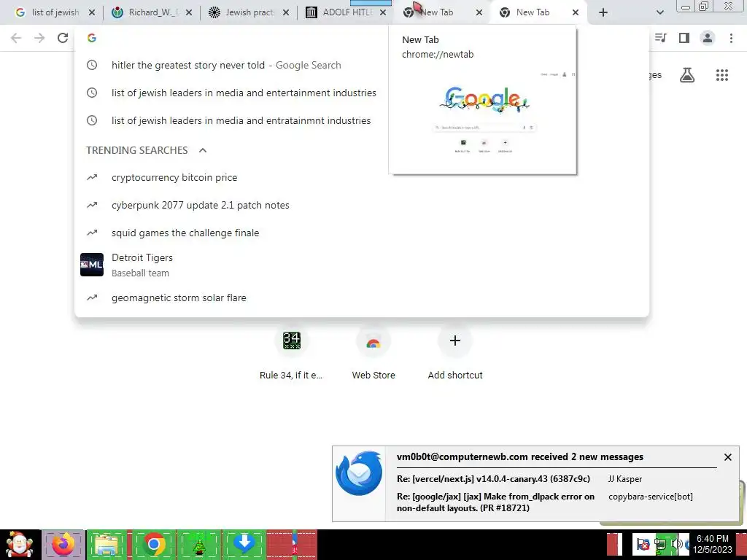747x560 pixels.
Task: Switch to the Richard_W. Wikimedia tab
Action: point(152,12)
